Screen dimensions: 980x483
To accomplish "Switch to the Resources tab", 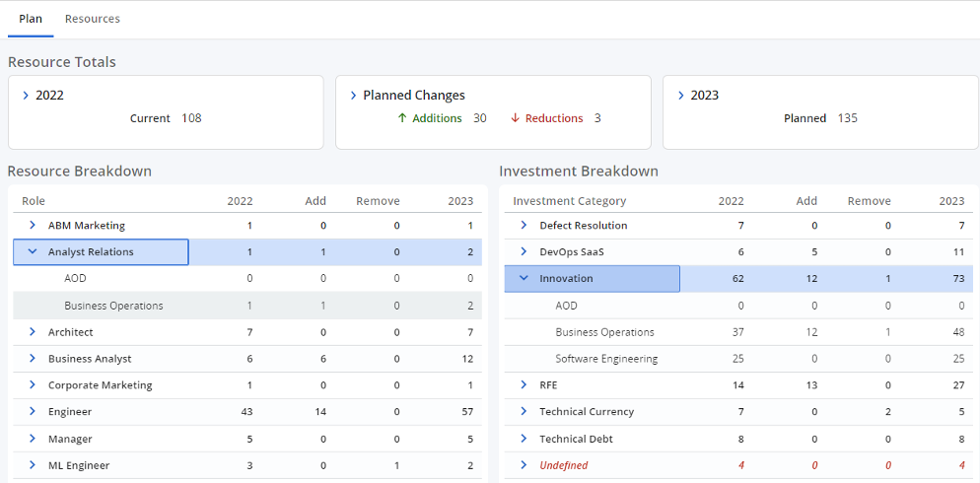I will click(x=92, y=19).
